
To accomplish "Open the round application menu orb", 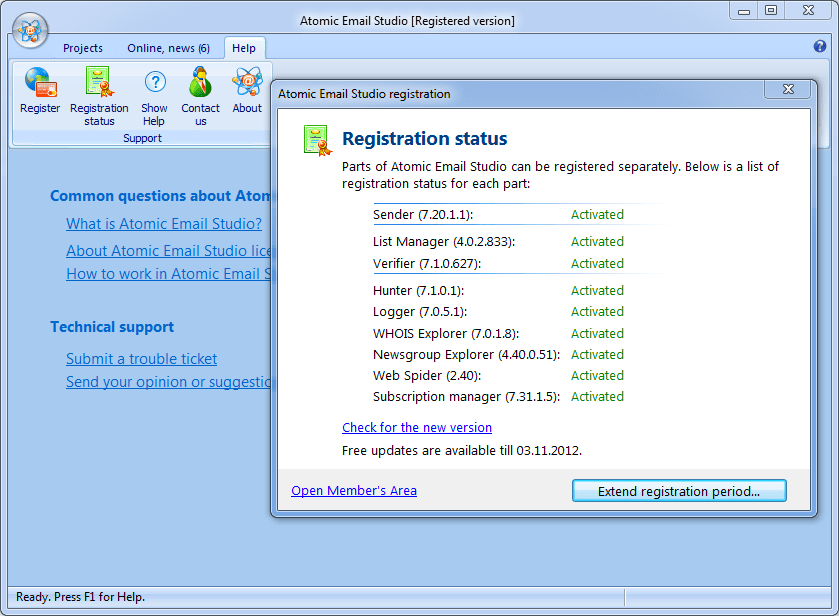I will coord(30,30).
